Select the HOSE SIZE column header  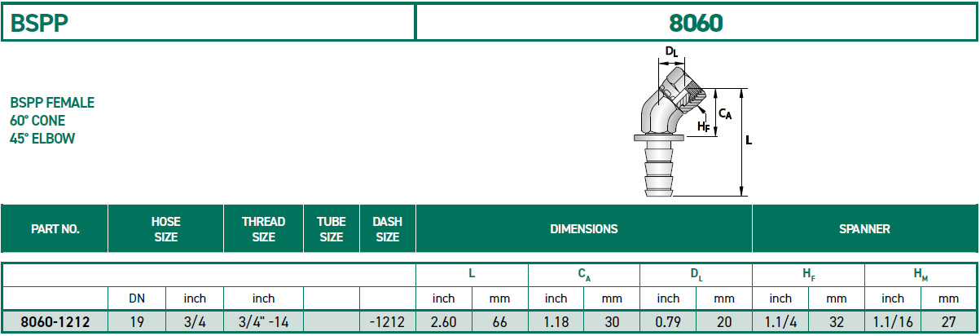coord(166,229)
